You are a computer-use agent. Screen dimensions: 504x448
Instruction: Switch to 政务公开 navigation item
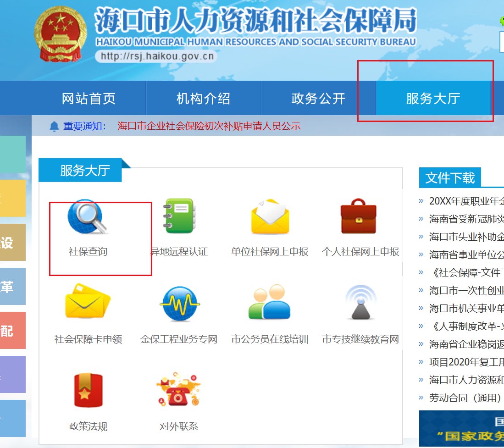[x=318, y=98]
